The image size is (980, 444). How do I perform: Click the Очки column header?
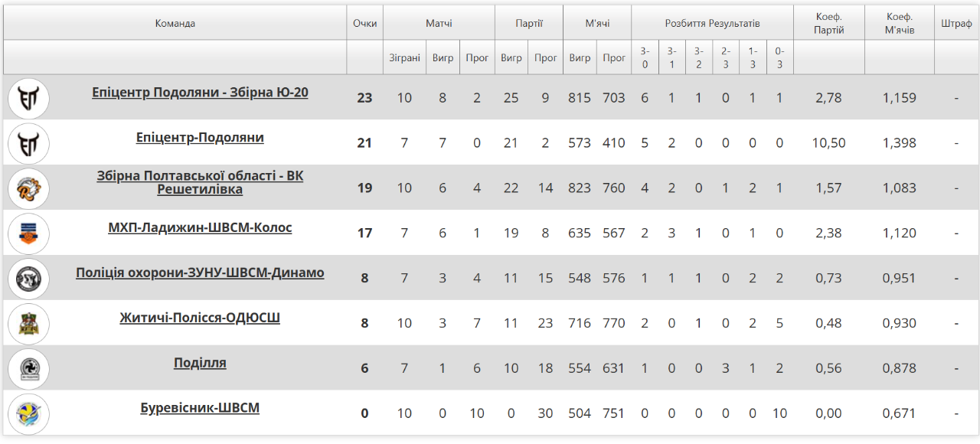pyautogui.click(x=364, y=23)
